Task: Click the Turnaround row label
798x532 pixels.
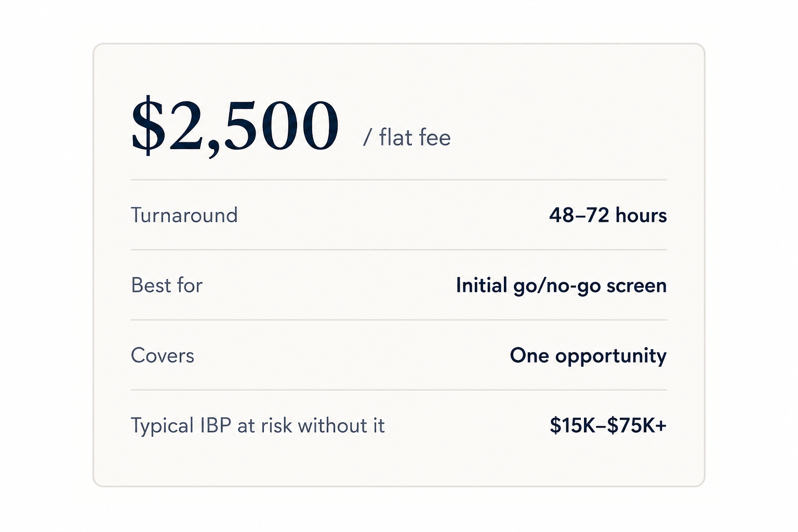Action: [x=184, y=215]
